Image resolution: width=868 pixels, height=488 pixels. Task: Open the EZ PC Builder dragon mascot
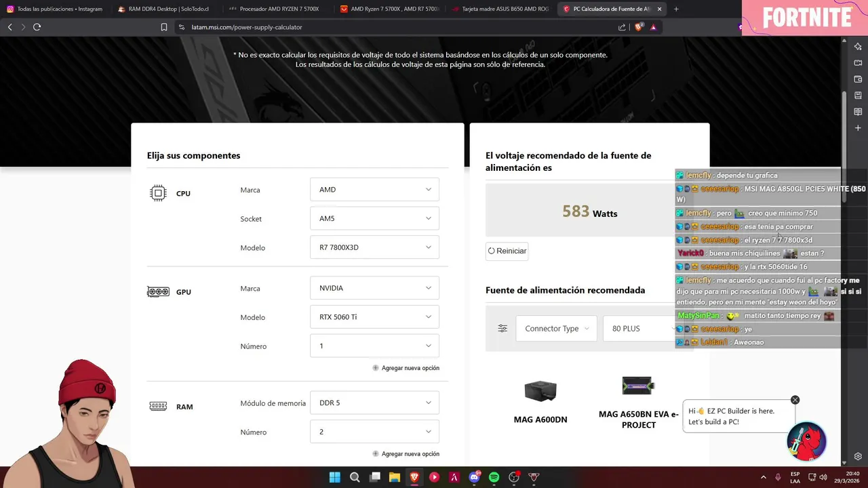pyautogui.click(x=806, y=441)
